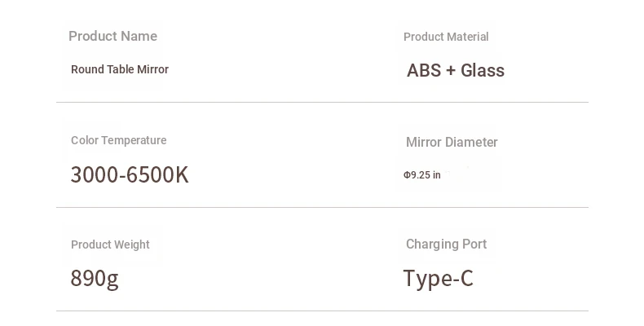The height and width of the screenshot is (326, 644).
Task: Click the divider line below Round Table Mirror
Action: tap(322, 103)
